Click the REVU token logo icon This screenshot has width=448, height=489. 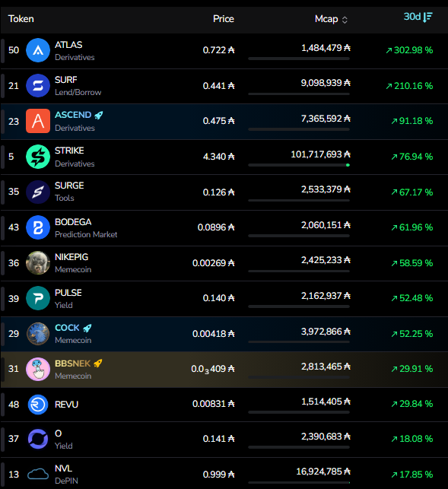(x=38, y=405)
